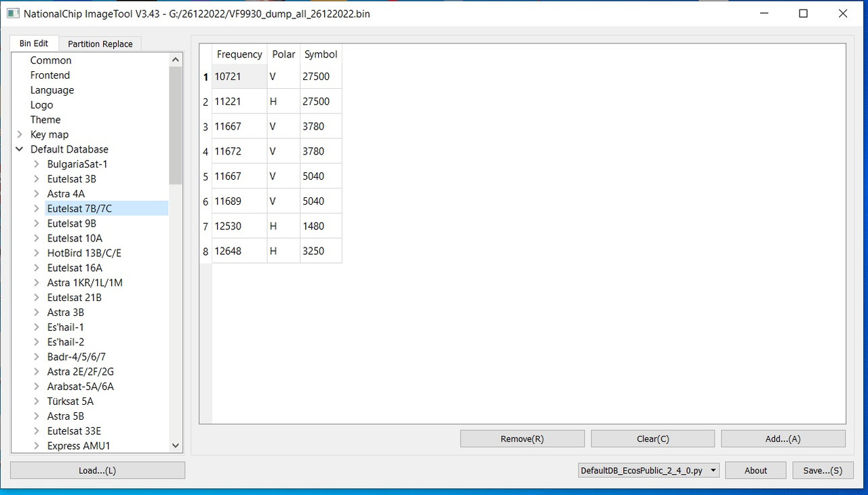Expand the Eutelsat 3B satellite node
Viewport: 868px width, 495px height.
coord(37,179)
